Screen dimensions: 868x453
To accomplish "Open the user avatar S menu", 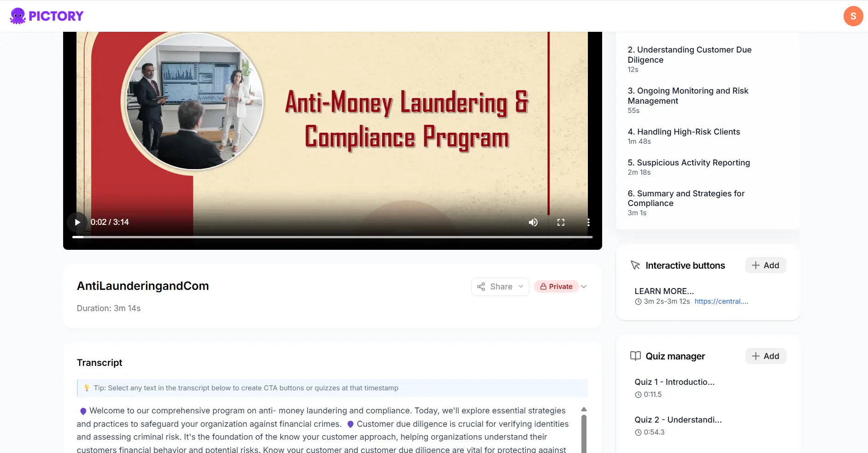I will (x=853, y=16).
